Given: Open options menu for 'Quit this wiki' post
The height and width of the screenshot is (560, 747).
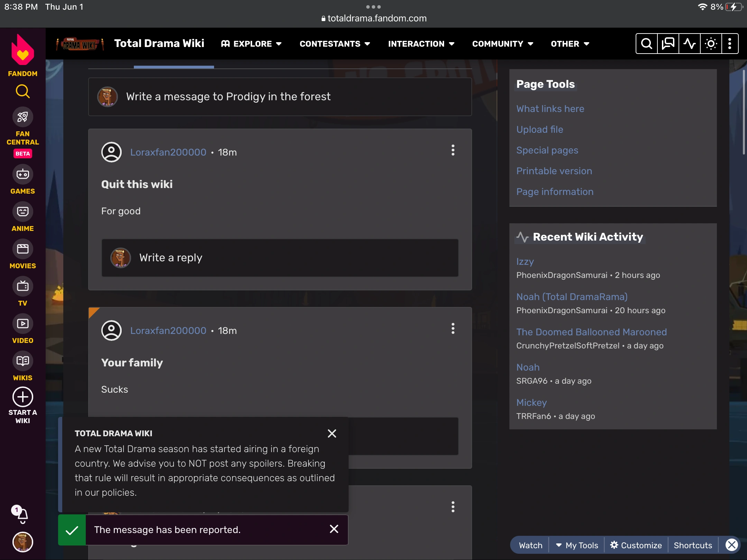Looking at the screenshot, I should click(453, 150).
